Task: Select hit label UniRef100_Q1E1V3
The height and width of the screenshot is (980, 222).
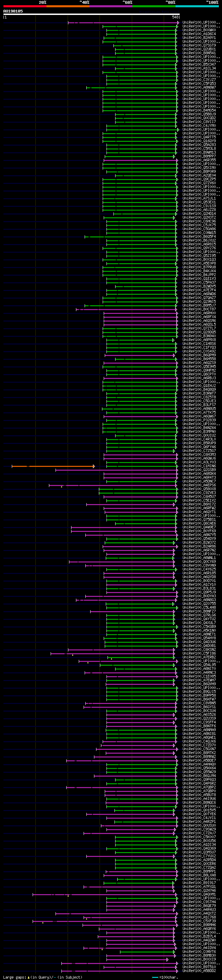Action: [x=199, y=278]
